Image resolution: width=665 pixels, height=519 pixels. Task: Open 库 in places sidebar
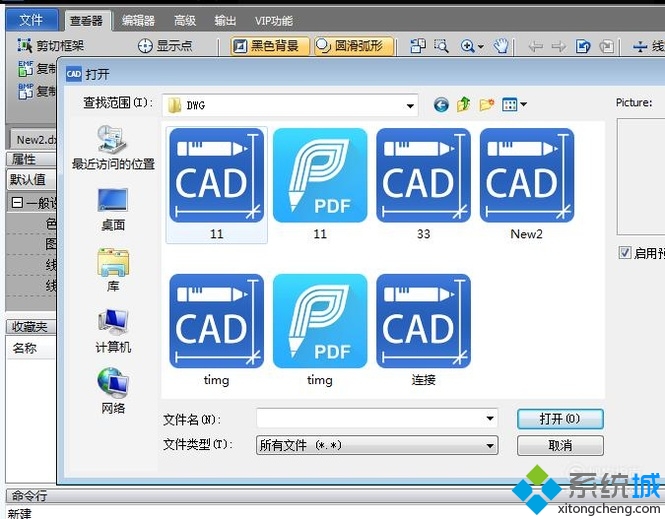tap(113, 270)
